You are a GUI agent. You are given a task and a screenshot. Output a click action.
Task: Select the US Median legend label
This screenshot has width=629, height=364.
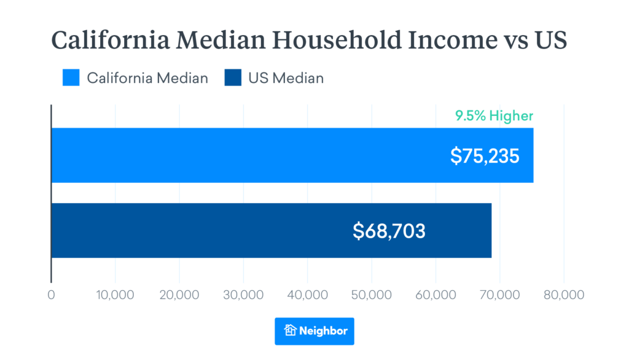(286, 78)
